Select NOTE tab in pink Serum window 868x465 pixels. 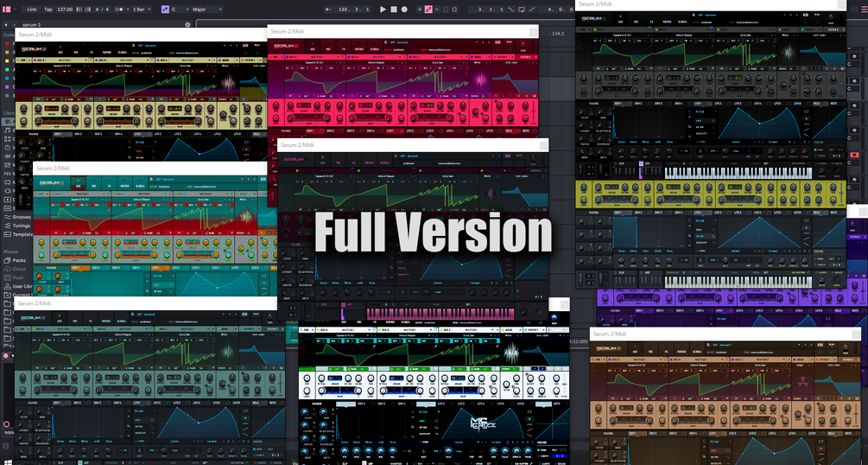click(x=525, y=131)
